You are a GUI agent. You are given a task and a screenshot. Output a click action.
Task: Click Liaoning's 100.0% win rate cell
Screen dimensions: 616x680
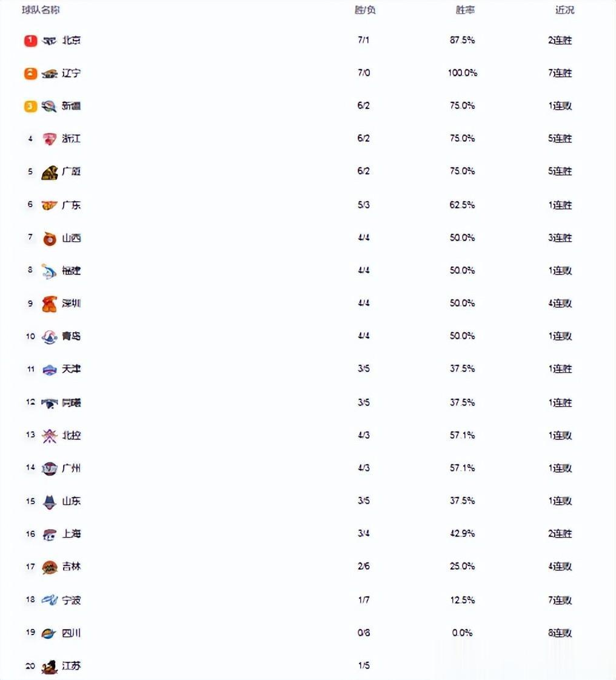[463, 73]
